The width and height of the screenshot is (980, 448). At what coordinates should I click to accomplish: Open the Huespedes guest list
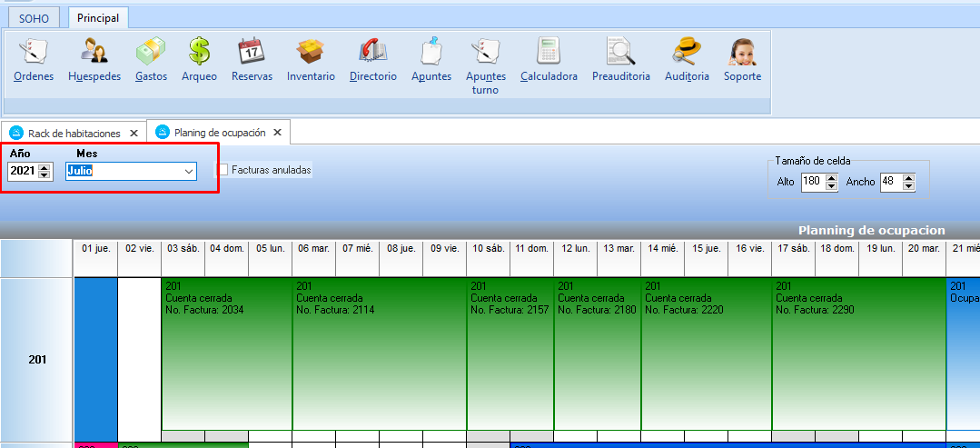coord(94,60)
